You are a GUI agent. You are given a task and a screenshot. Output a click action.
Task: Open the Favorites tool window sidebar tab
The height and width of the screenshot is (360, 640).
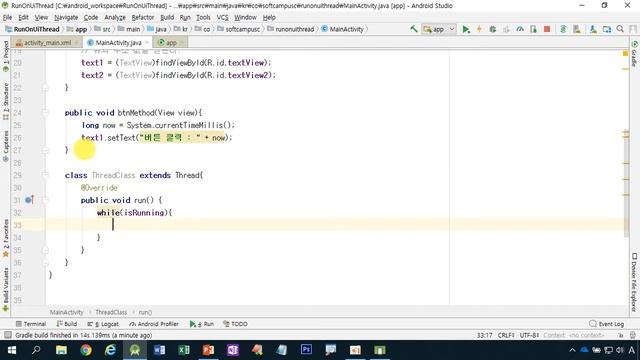click(x=6, y=238)
